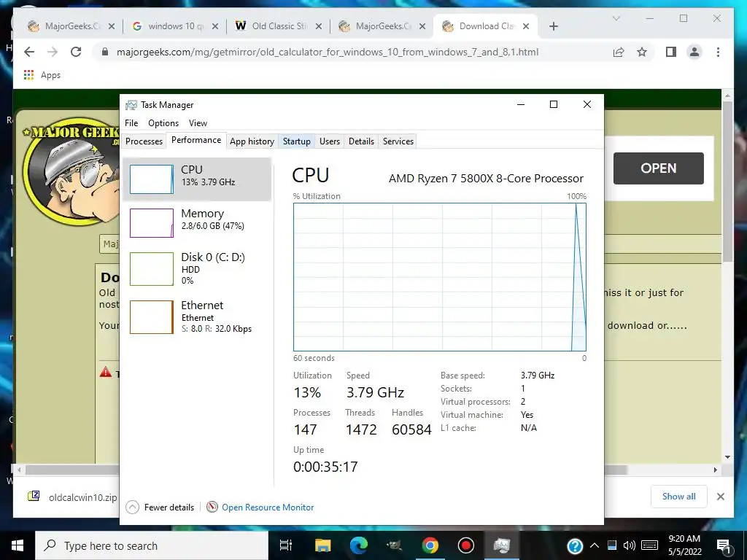
Task: Open the Details tab
Action: point(361,141)
